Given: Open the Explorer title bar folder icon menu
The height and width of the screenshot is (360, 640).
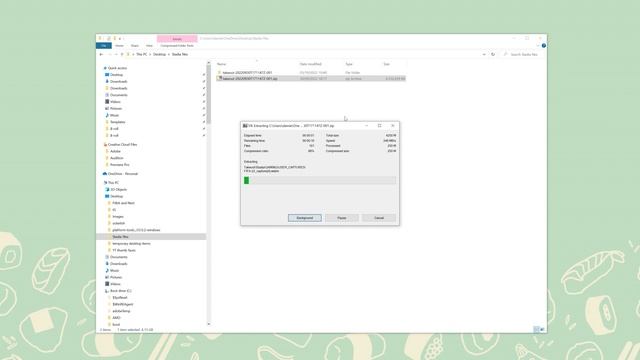Looking at the screenshot, I should click(x=100, y=38).
